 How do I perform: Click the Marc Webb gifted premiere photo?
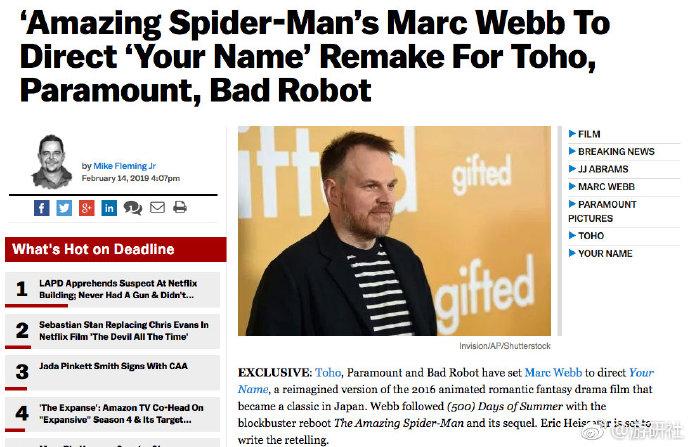coord(394,231)
